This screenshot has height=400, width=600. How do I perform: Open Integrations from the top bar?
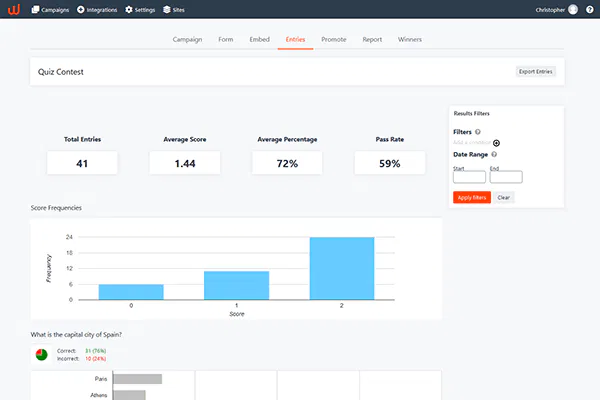click(x=97, y=10)
